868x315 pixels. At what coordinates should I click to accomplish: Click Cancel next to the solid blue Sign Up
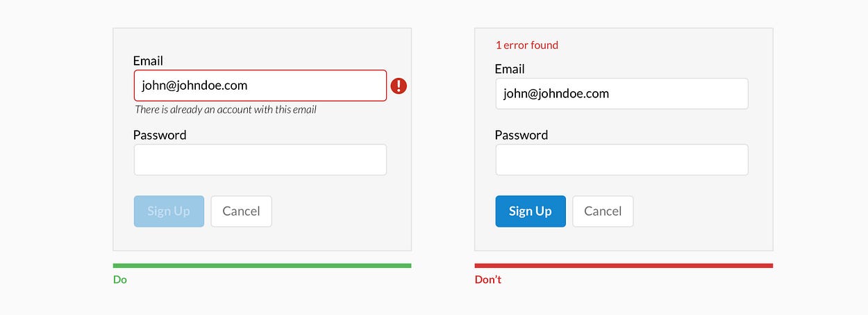[x=602, y=211]
